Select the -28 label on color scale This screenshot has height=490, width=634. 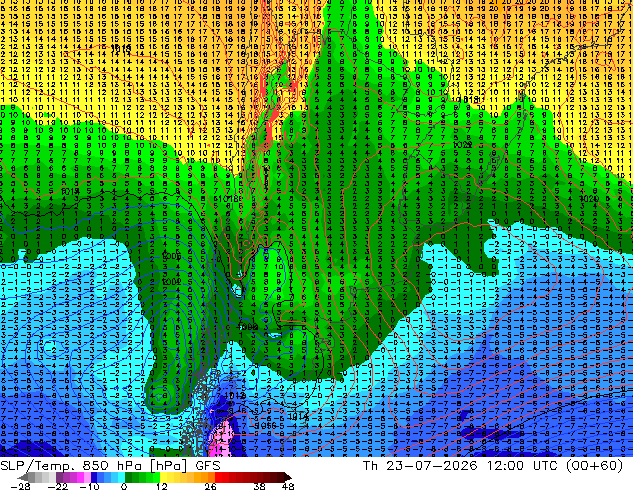20,486
